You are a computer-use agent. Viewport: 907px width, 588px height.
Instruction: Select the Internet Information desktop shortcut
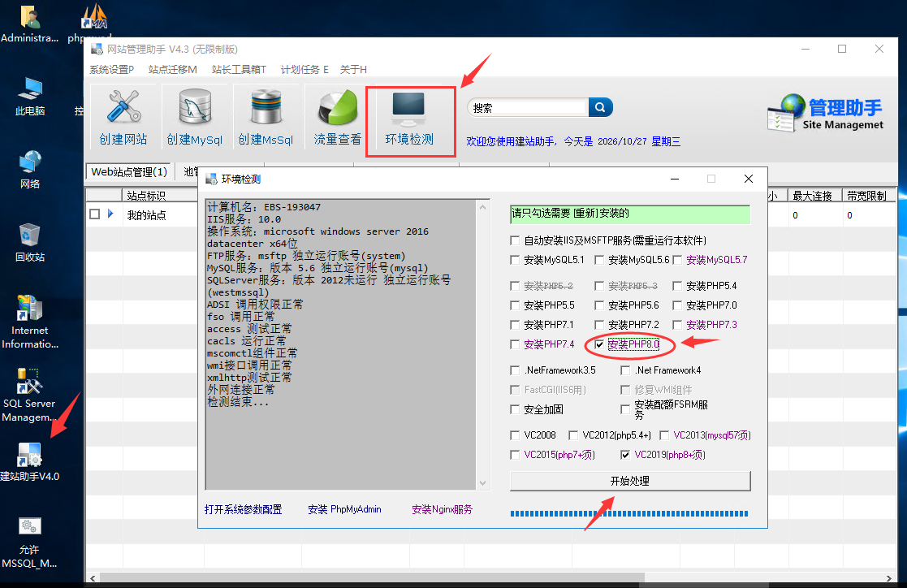(30, 322)
